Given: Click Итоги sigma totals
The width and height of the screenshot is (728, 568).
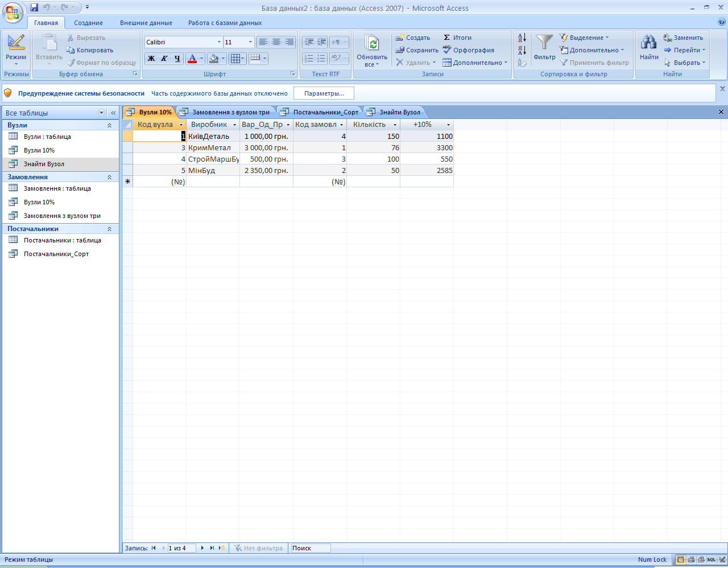Looking at the screenshot, I should click(457, 38).
